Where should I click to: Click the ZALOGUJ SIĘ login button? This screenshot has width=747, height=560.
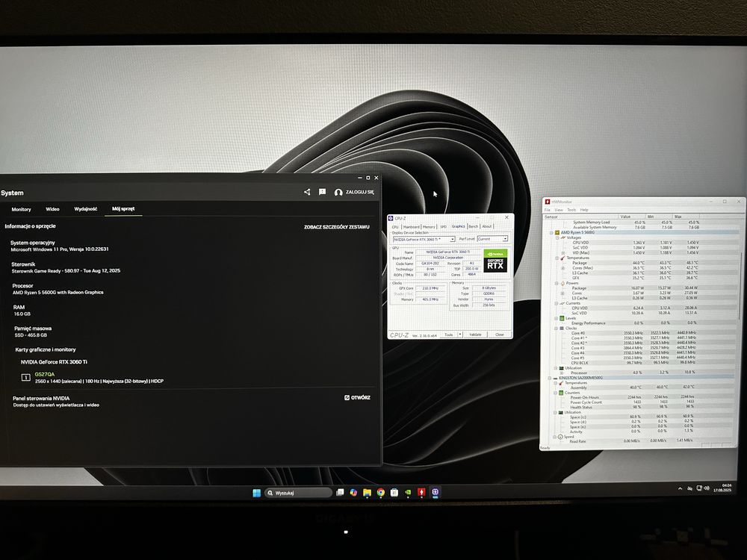click(x=354, y=192)
